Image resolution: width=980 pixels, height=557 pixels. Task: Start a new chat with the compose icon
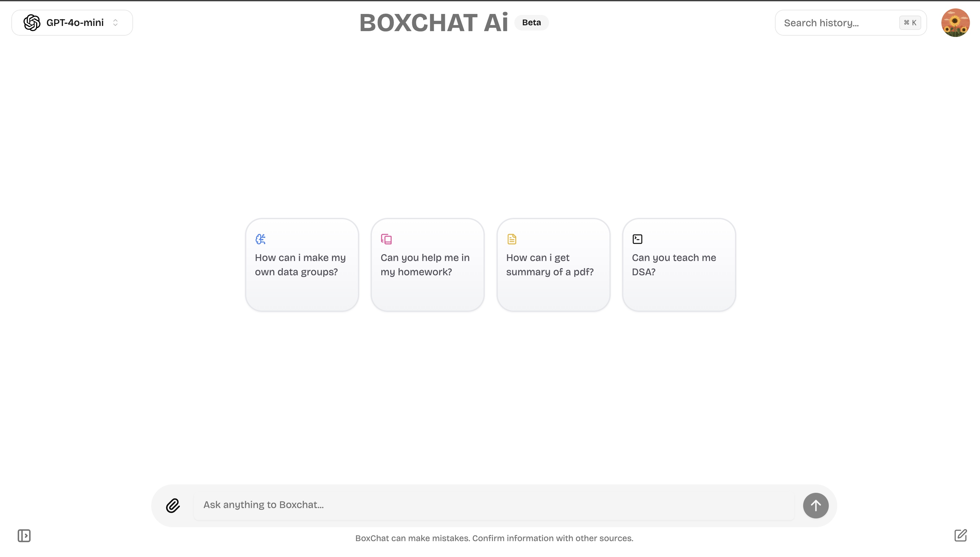click(x=961, y=536)
